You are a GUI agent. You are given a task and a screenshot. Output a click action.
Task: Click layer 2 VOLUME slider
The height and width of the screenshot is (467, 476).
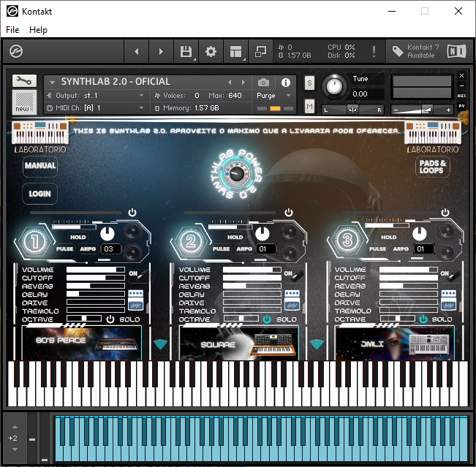(252, 270)
